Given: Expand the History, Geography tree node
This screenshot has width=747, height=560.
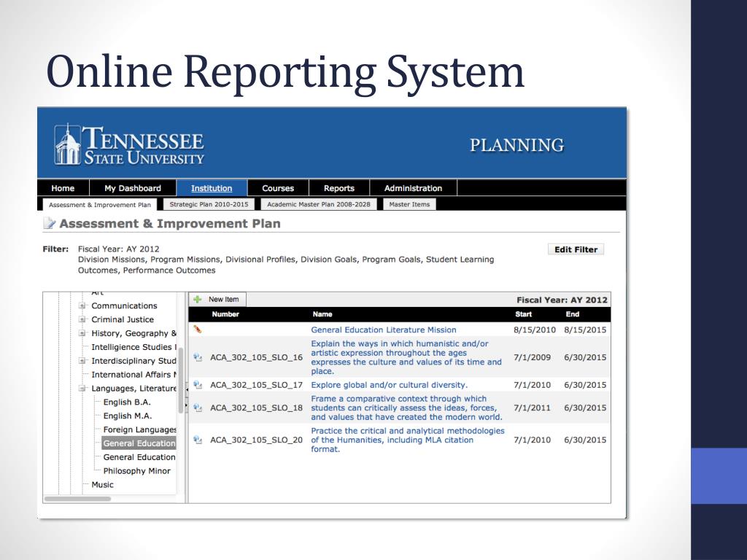Looking at the screenshot, I should (82, 333).
